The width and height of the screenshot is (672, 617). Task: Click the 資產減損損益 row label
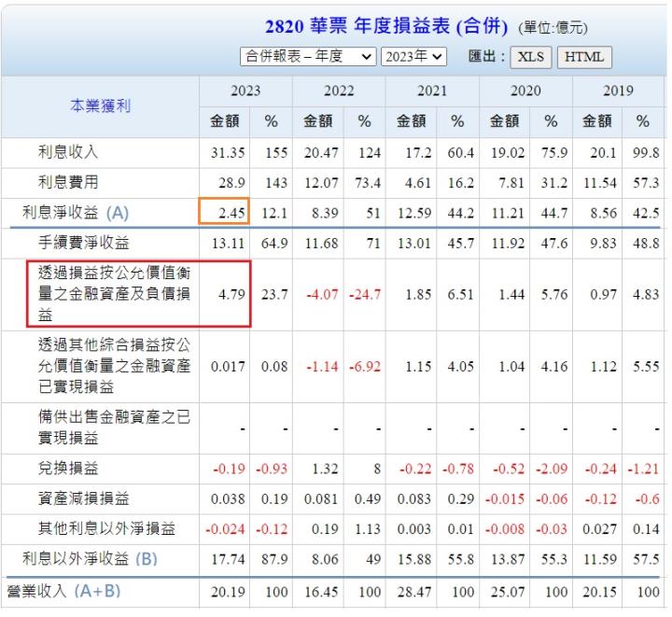coord(84,498)
